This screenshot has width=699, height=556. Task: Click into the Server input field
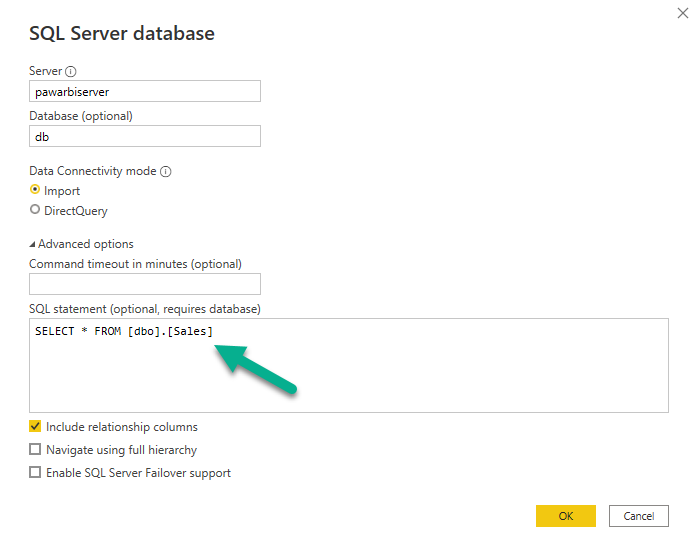pos(145,91)
